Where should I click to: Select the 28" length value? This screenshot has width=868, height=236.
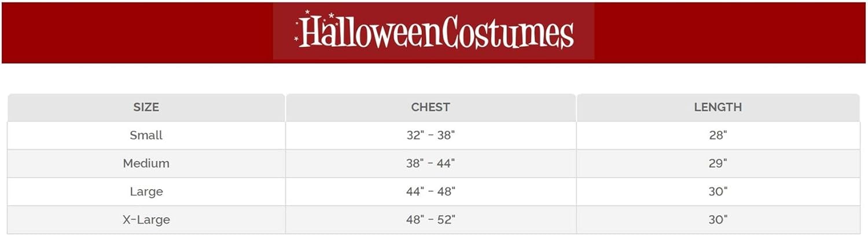coord(718,135)
